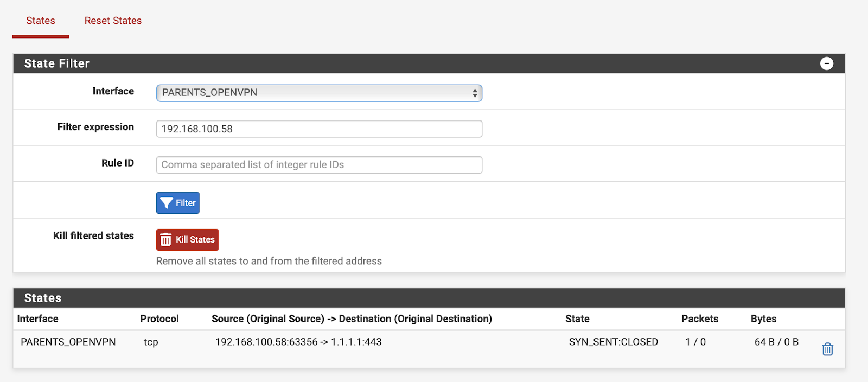Open the Reset States tab
The width and height of the screenshot is (868, 382).
click(x=113, y=21)
